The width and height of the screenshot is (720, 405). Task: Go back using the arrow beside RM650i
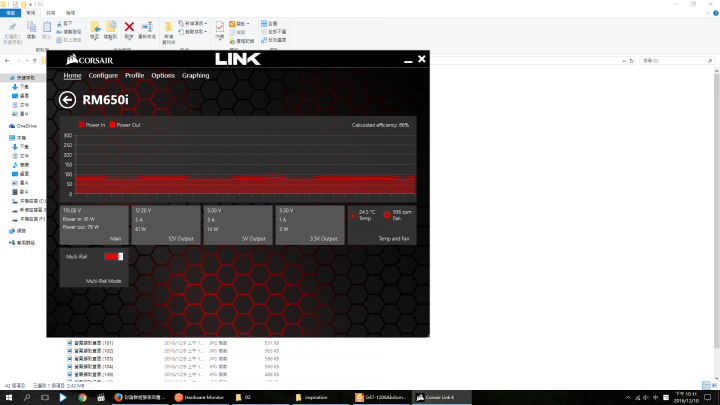tap(67, 100)
